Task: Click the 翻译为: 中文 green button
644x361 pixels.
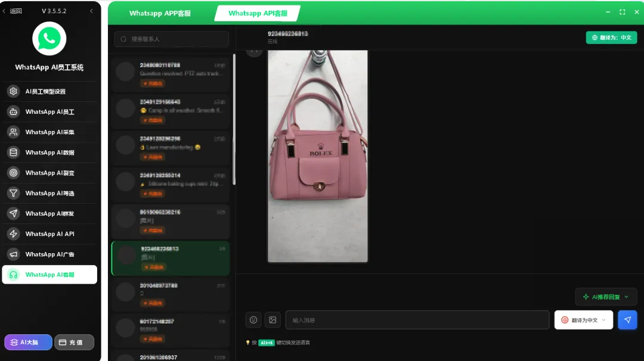Action: point(612,38)
